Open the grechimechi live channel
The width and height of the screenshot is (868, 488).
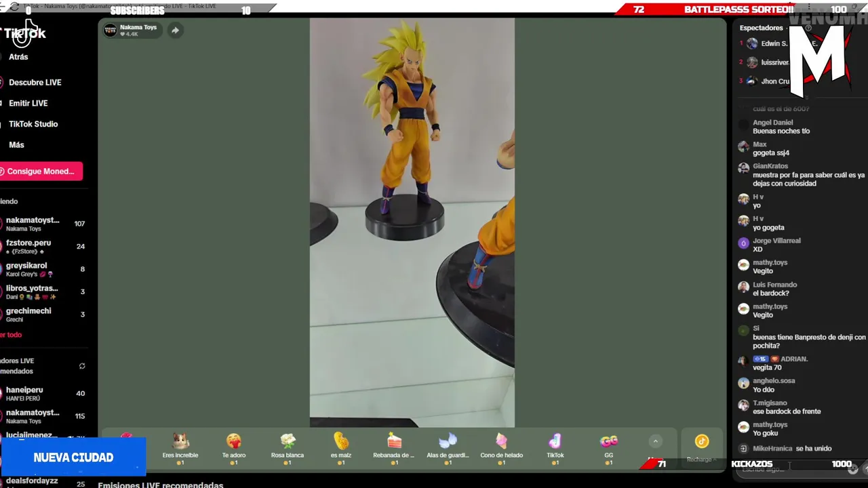pos(44,315)
